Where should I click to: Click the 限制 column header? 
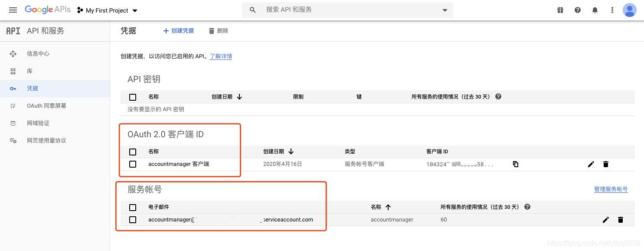click(x=298, y=97)
